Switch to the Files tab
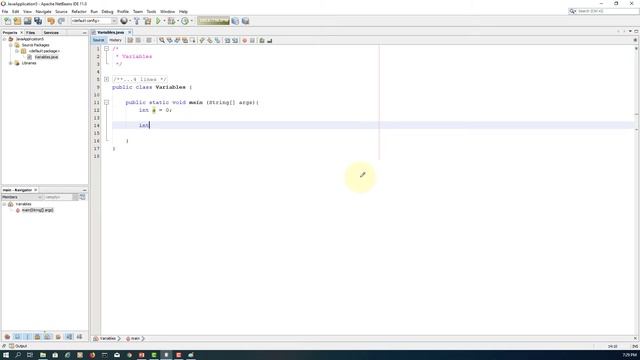640x360 pixels. 30,32
